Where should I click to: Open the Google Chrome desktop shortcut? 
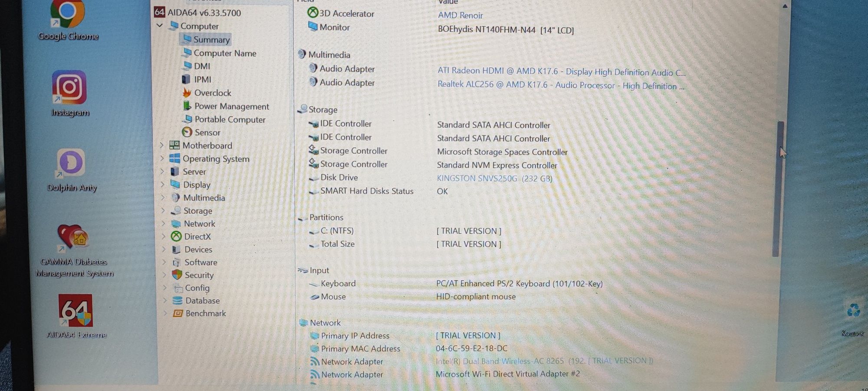[67, 20]
